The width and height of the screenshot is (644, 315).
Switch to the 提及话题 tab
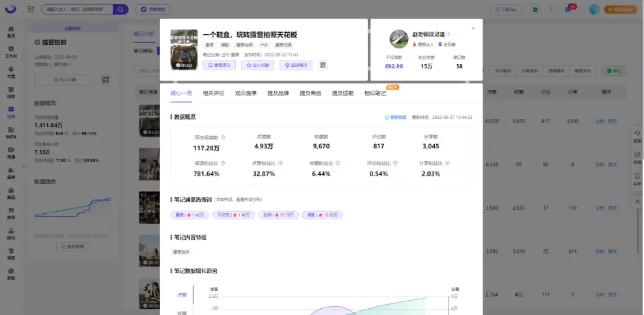click(x=343, y=93)
